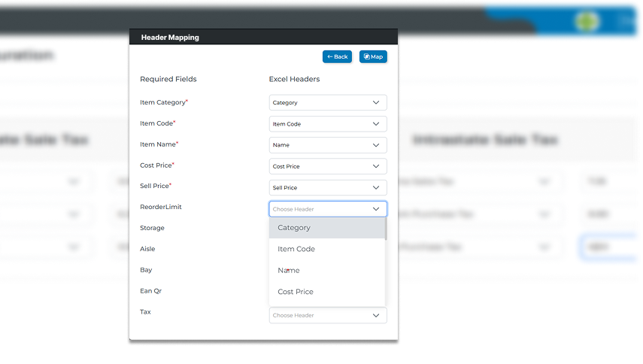Click the Sell Price required label
643x364 pixels.
pos(156,186)
